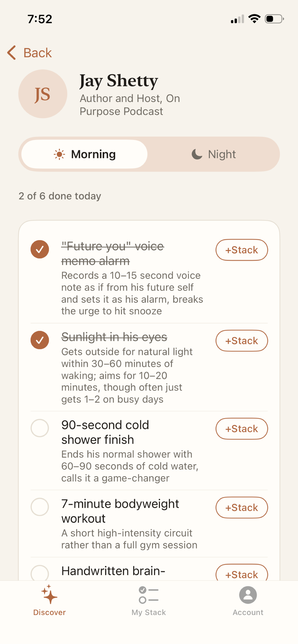
Task: Add voice memo alarm via +Stack
Action: click(242, 250)
